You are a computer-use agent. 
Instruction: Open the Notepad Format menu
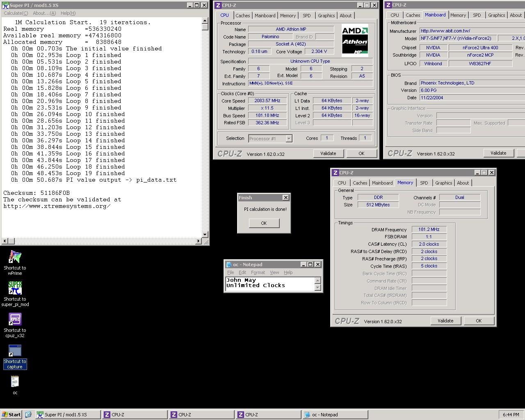[x=258, y=272]
